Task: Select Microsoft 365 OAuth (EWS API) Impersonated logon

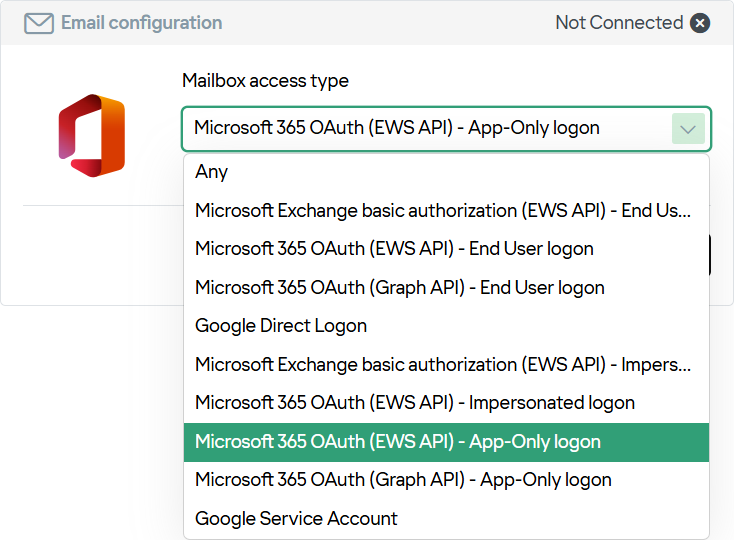Action: point(446,402)
